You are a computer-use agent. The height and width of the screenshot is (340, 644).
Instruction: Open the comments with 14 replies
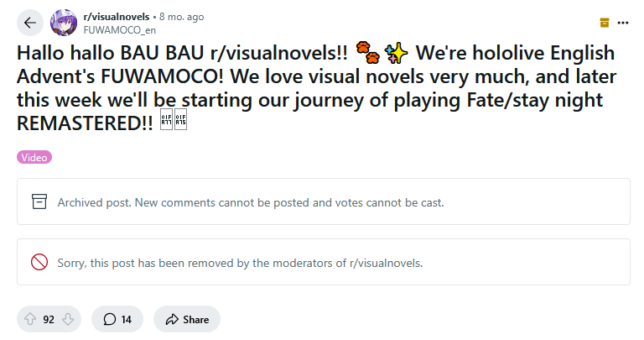tap(117, 319)
